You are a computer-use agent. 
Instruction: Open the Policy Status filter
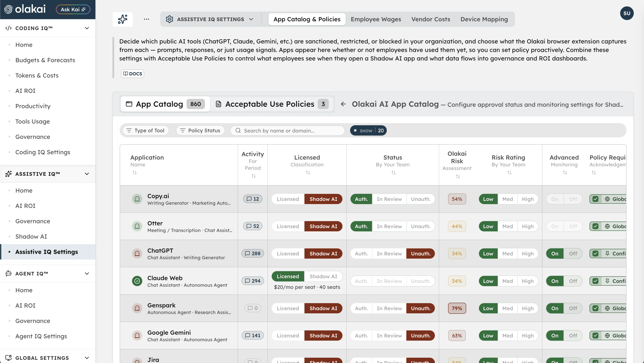tap(200, 131)
